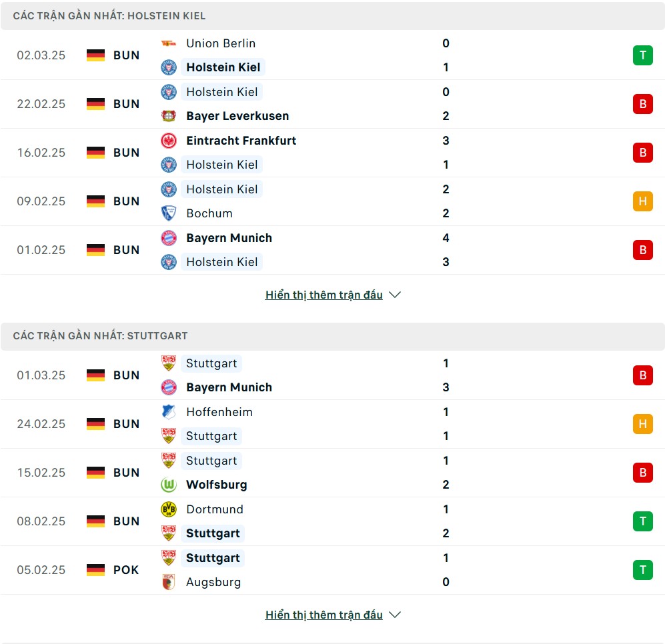665x644 pixels.
Task: Click the Bayer Leverkusen club crest
Action: click(x=169, y=116)
